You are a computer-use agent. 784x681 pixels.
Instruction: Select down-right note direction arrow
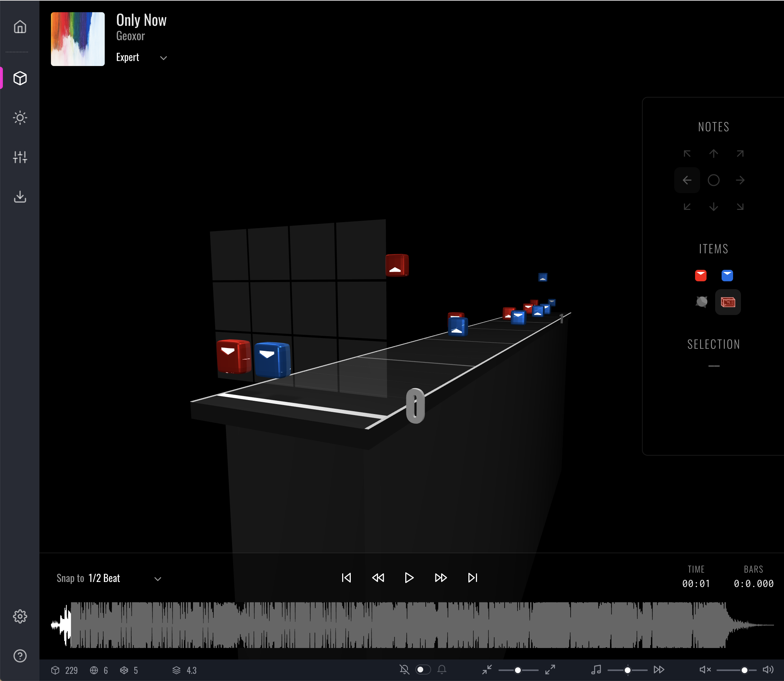click(740, 207)
